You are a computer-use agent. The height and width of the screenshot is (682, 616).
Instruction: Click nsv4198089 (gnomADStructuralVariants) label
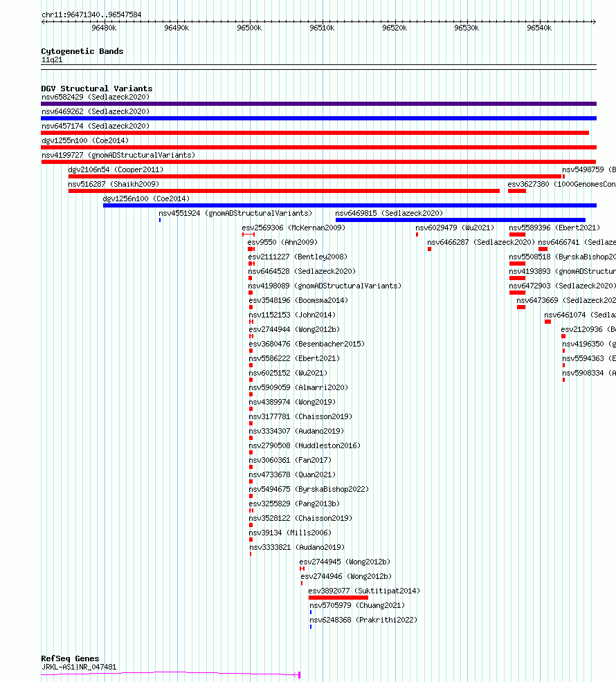pyautogui.click(x=325, y=286)
